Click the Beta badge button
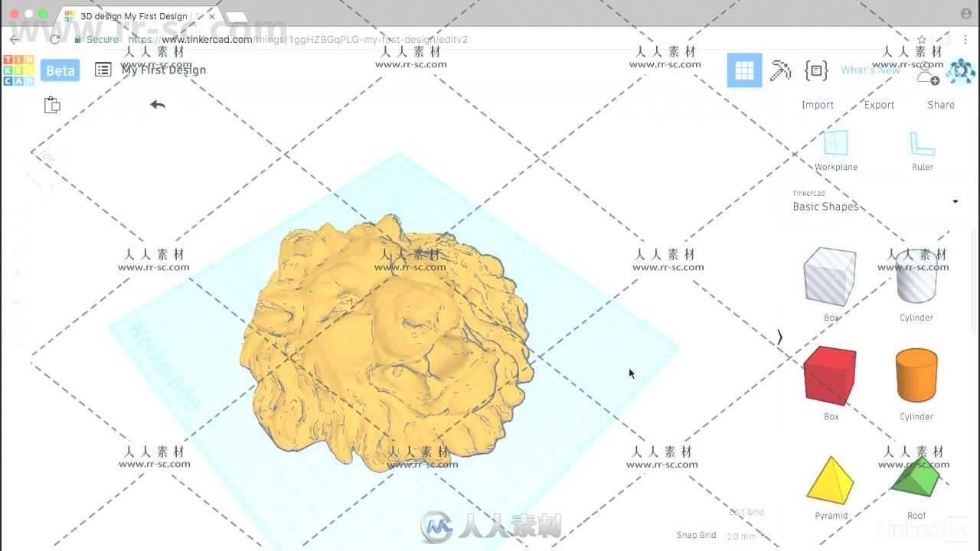The image size is (980, 551). pos(60,70)
